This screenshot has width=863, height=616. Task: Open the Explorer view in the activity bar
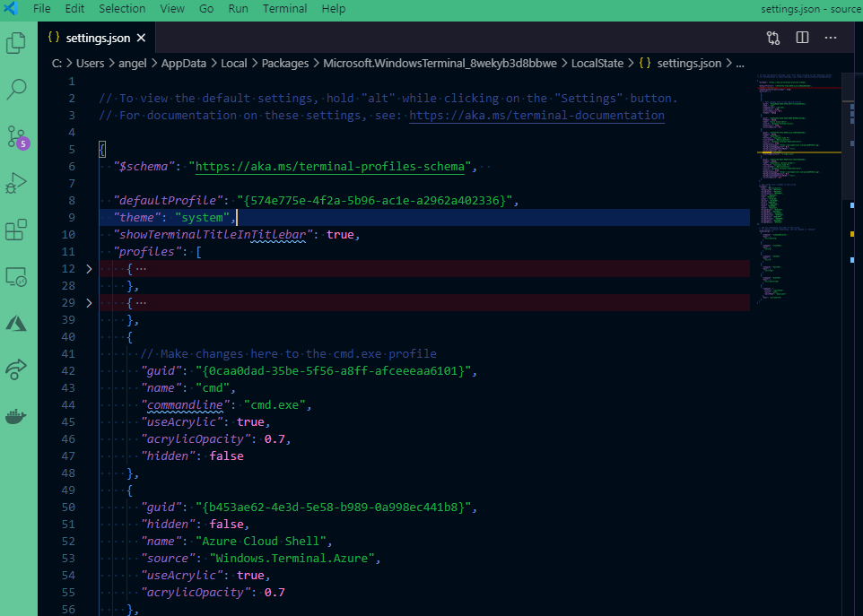[x=16, y=43]
